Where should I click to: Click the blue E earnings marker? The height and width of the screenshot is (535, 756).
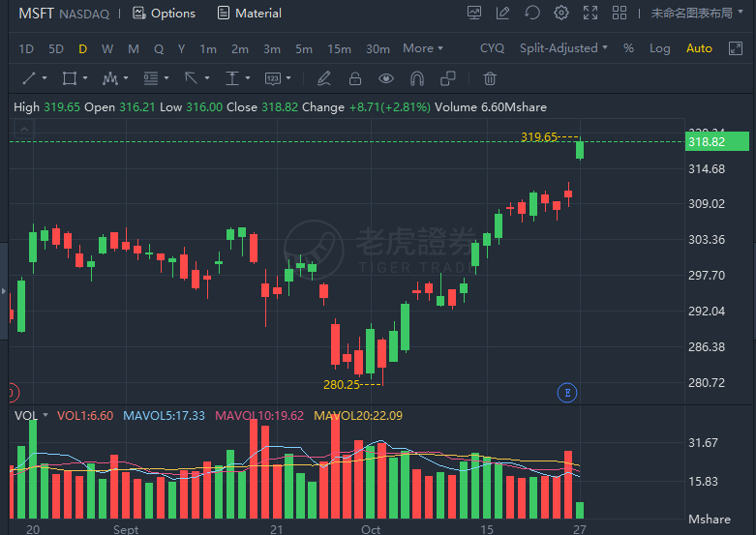click(567, 393)
